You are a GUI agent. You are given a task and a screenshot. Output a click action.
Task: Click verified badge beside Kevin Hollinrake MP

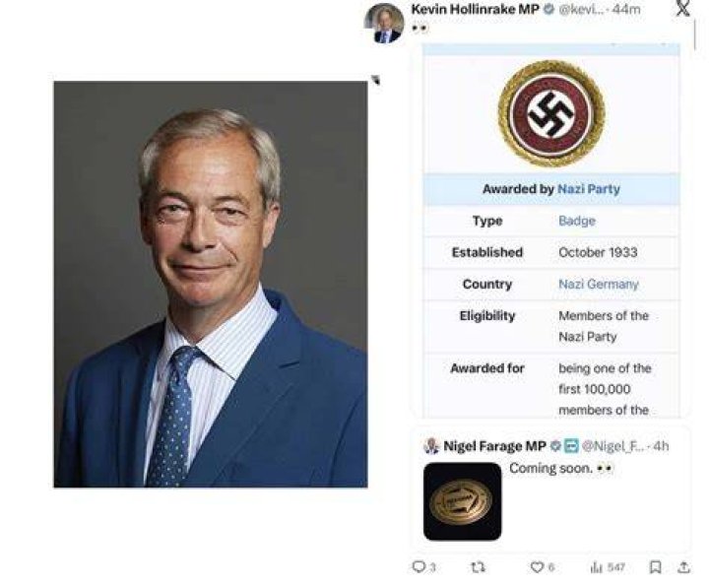548,9
